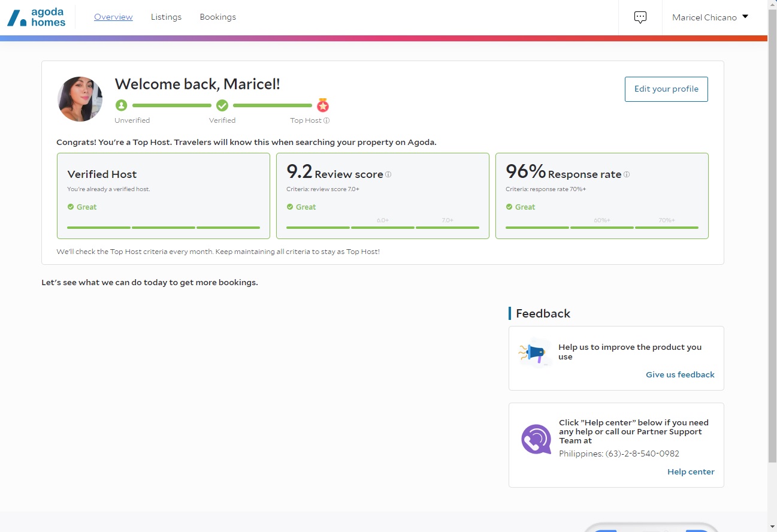
Task: Open the Listings tab
Action: [x=166, y=17]
